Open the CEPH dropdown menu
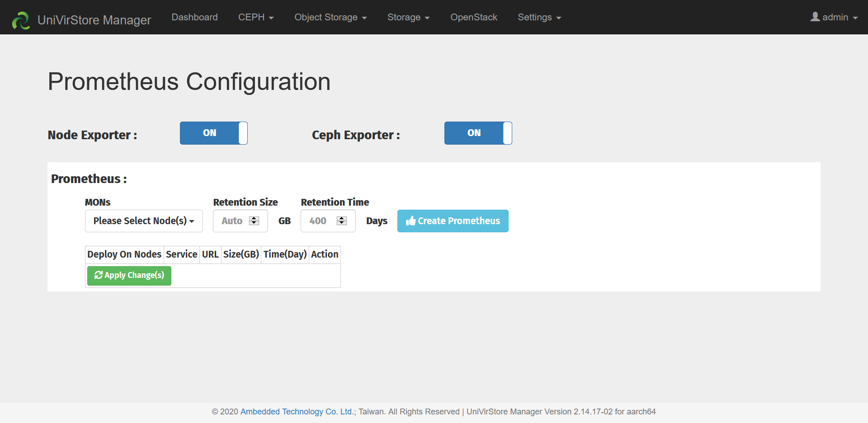The image size is (868, 423). (256, 17)
